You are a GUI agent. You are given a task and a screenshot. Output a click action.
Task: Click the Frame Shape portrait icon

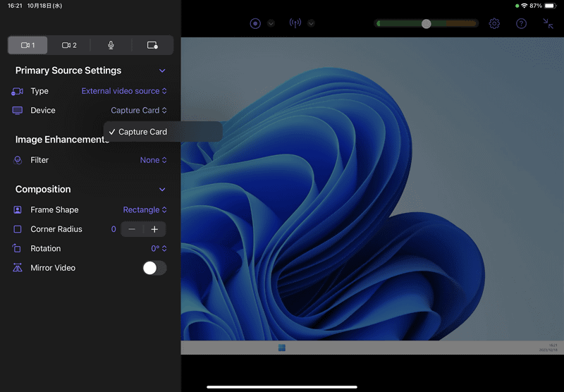coord(17,209)
